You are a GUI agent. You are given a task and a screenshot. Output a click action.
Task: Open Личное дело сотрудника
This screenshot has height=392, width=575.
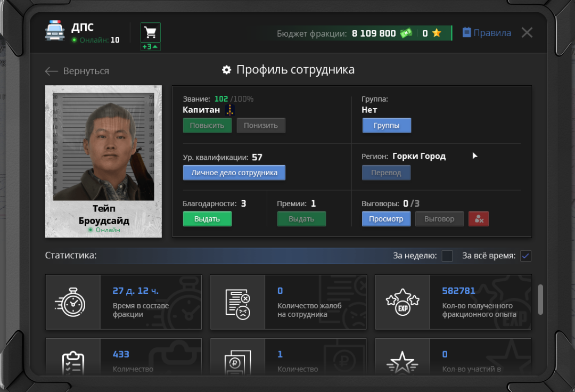[x=234, y=173]
